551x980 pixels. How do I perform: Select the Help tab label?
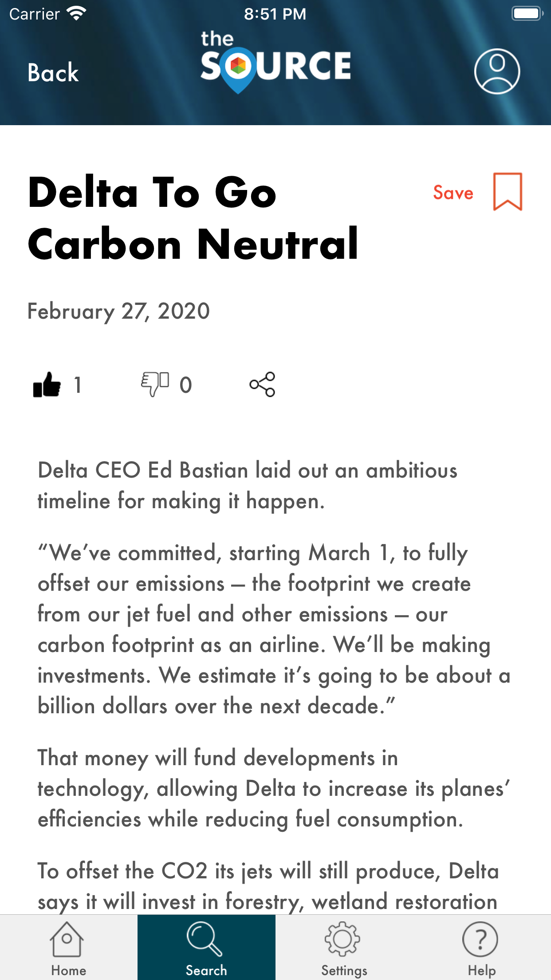tap(482, 970)
